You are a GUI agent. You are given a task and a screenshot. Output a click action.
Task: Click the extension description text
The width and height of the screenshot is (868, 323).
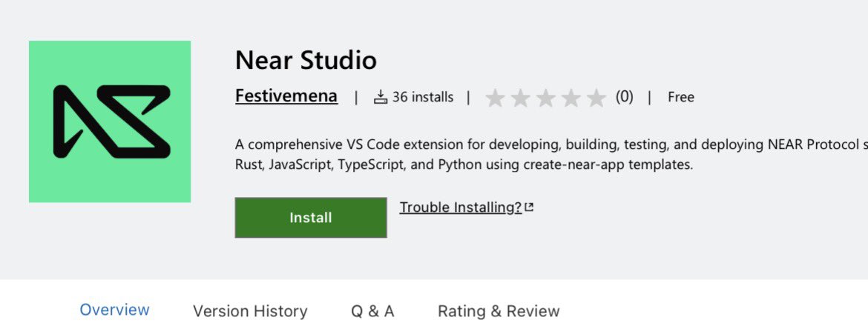[551, 155]
